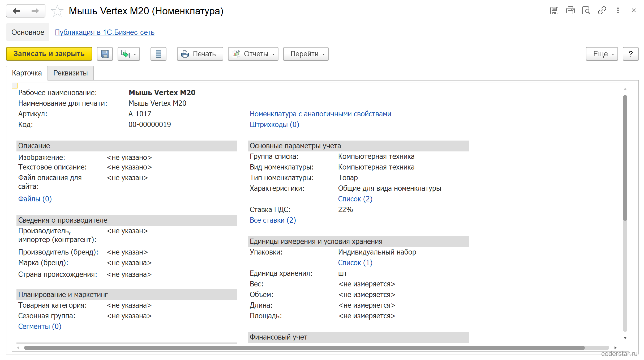Click the Товарная категория value <не указана>

point(129,305)
